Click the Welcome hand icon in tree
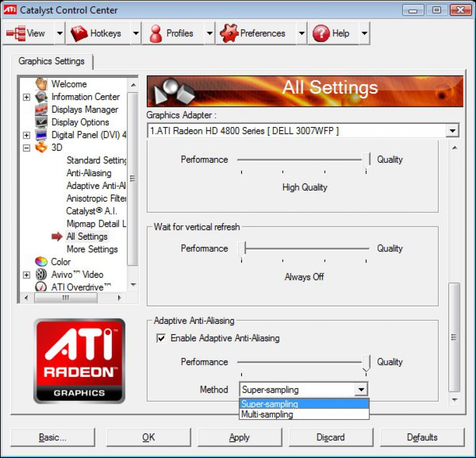 click(x=41, y=84)
